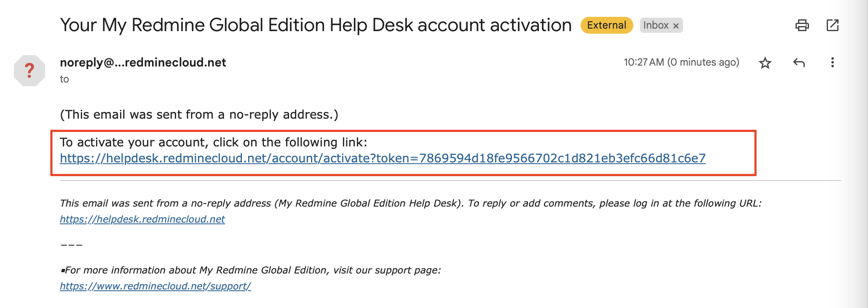Click the noreply sender address
This screenshot has width=868, height=308.
pyautogui.click(x=143, y=62)
